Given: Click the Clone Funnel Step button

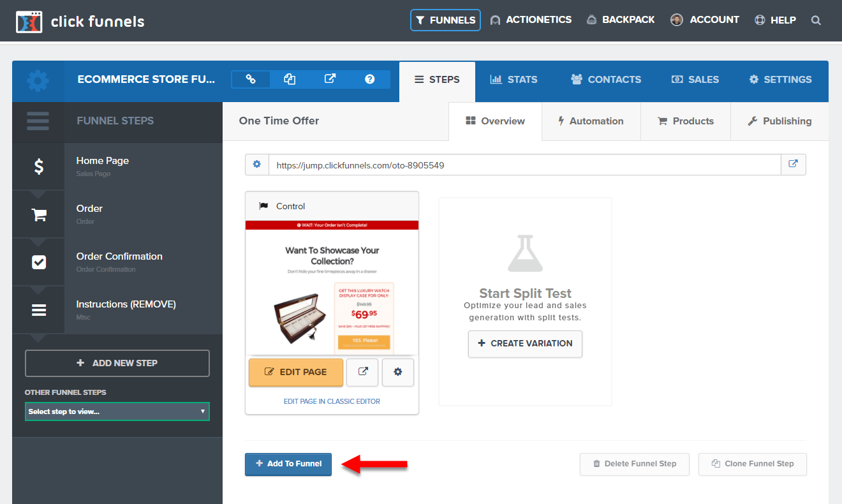Looking at the screenshot, I should click(x=753, y=464).
